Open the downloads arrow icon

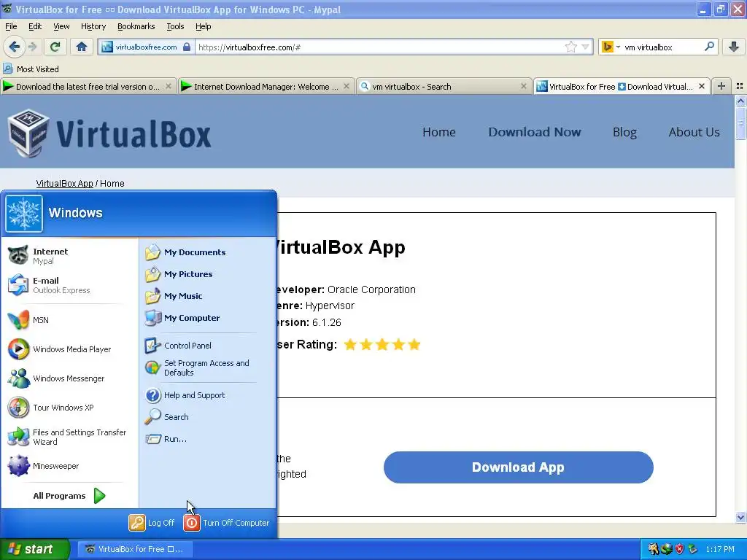tap(734, 47)
